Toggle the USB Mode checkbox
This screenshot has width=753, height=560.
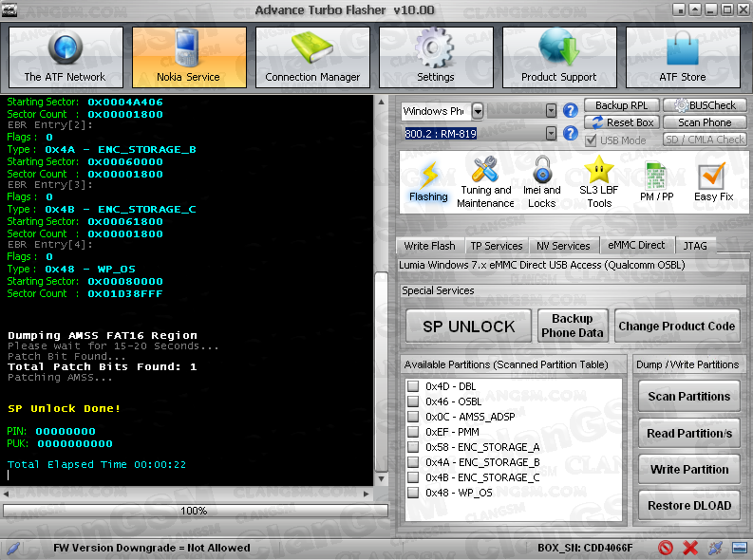pyautogui.click(x=591, y=140)
